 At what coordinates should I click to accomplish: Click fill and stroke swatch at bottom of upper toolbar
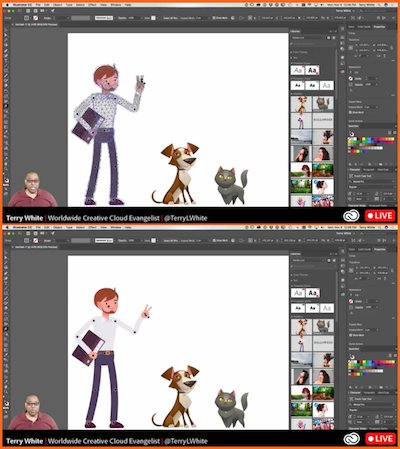[x=6, y=181]
